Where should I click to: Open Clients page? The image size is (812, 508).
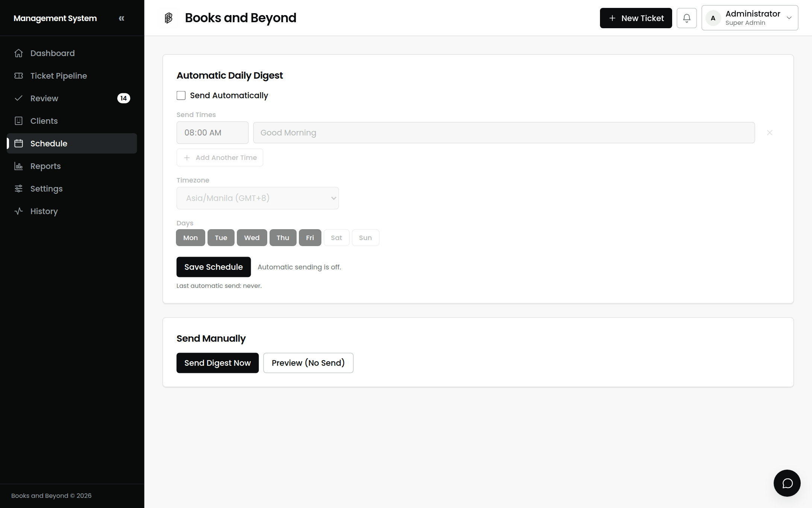click(x=72, y=121)
